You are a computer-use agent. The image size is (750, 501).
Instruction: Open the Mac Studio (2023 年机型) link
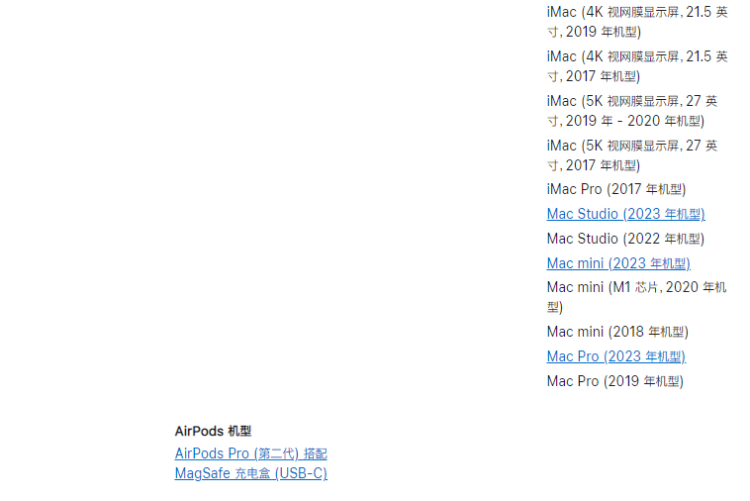tap(626, 214)
